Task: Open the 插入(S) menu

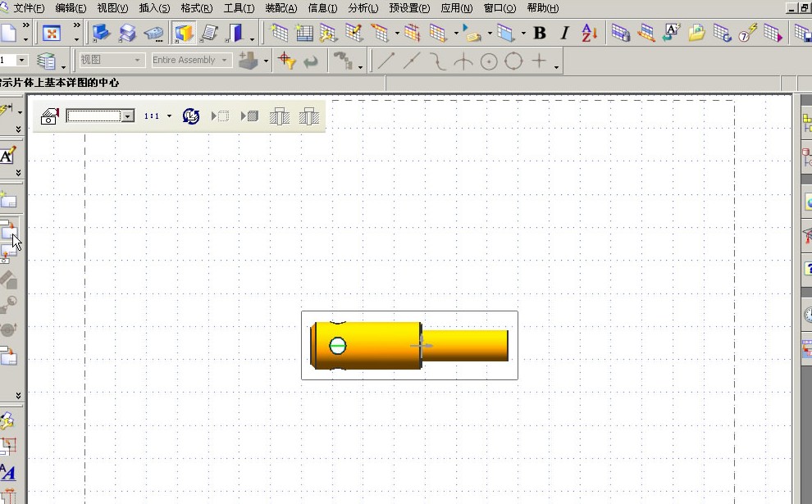Action: (x=154, y=8)
